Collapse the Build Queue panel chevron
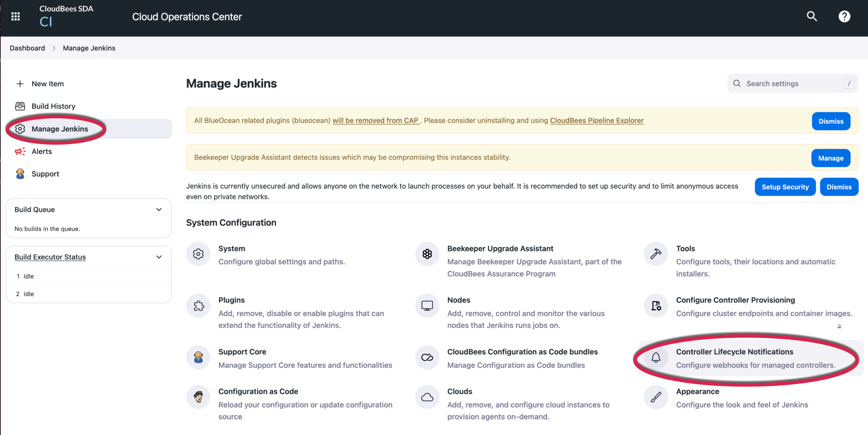Viewport: 868px width, 435px height. [x=159, y=210]
